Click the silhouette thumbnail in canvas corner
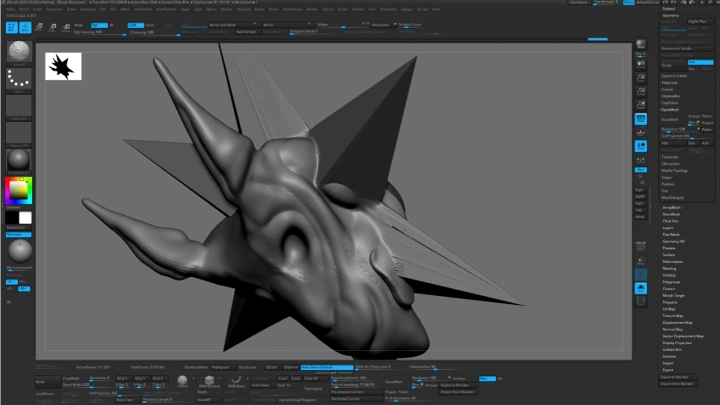Screen dimensions: 720x405 tap(63, 66)
